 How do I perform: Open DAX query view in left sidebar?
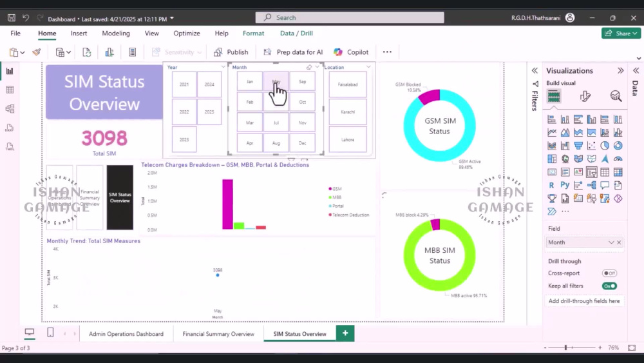pyautogui.click(x=10, y=128)
